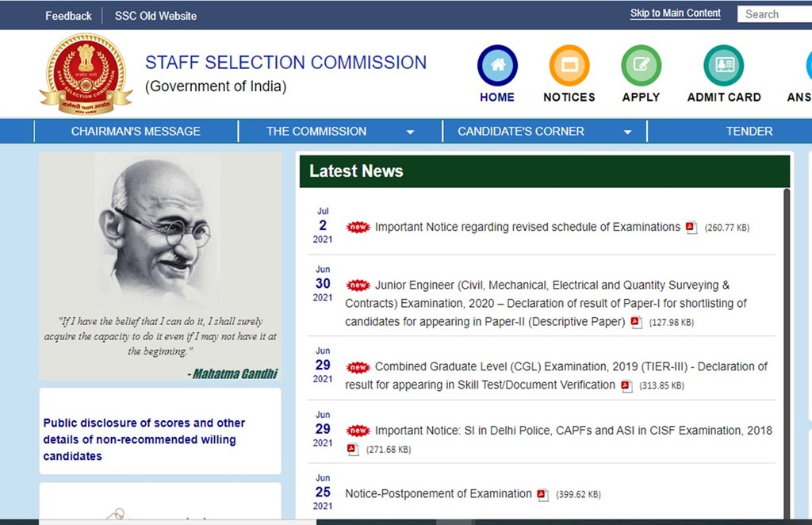The height and width of the screenshot is (525, 812).
Task: Open Chairman's Message menu item
Action: click(x=136, y=132)
